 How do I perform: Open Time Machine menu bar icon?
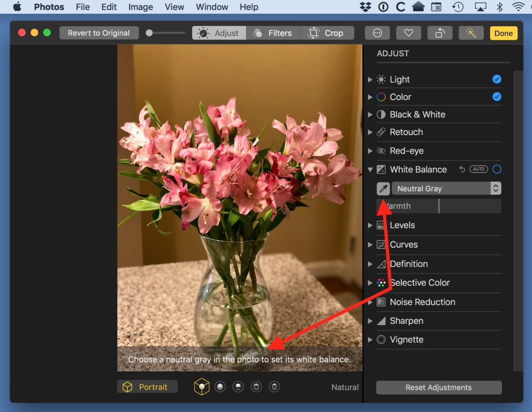pyautogui.click(x=458, y=7)
